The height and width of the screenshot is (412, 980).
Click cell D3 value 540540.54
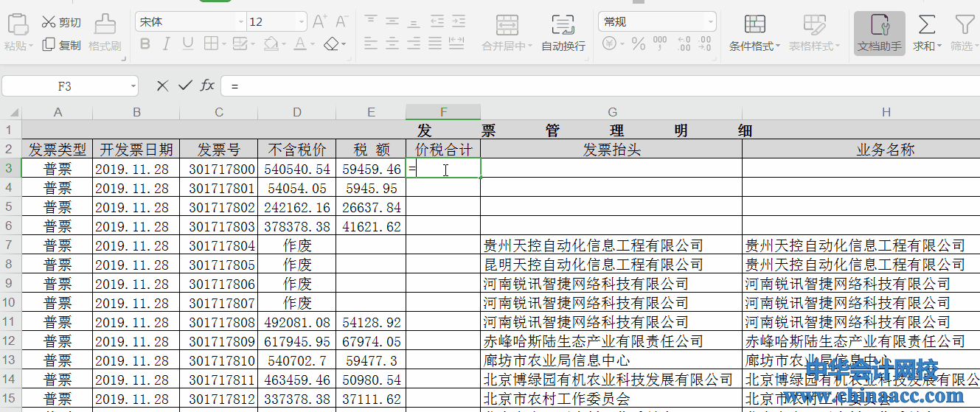tap(296, 169)
